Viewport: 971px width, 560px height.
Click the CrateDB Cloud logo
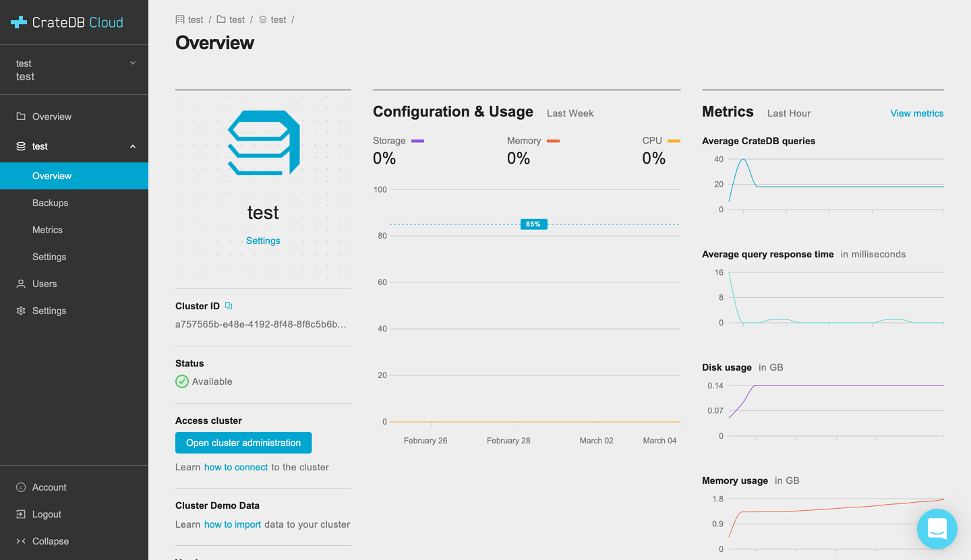coord(67,22)
